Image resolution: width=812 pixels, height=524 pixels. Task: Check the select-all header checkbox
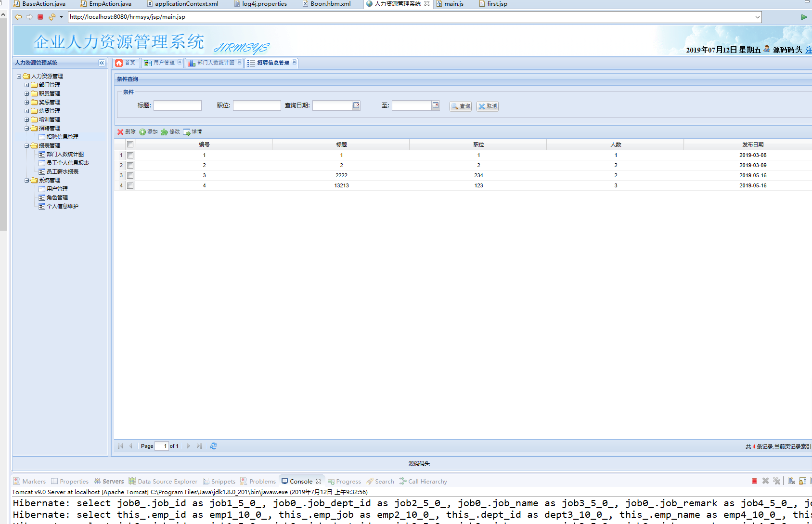pyautogui.click(x=130, y=144)
